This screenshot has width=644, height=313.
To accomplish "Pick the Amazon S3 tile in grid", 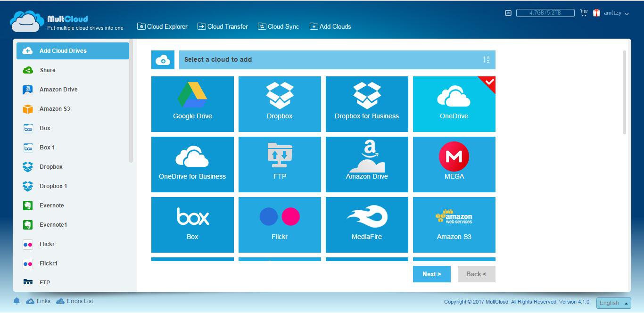I will pyautogui.click(x=454, y=225).
